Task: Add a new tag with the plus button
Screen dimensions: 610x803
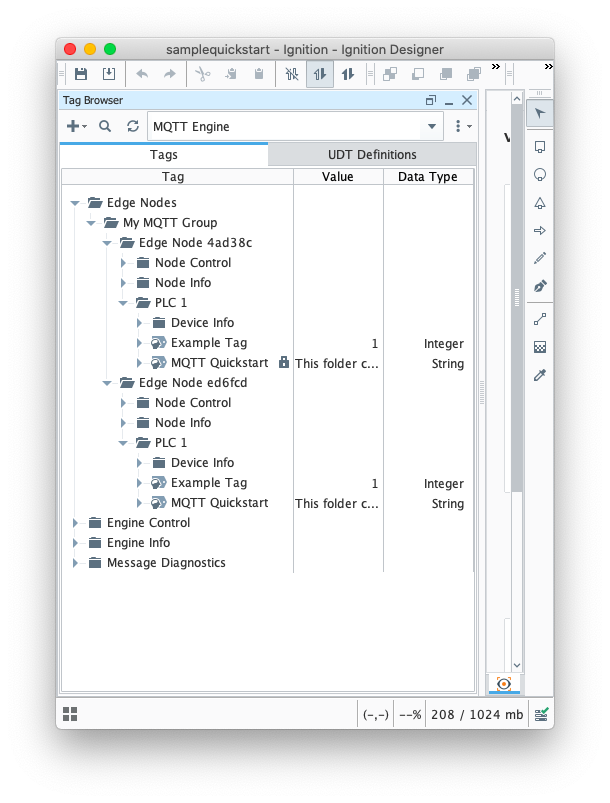Action: [x=76, y=126]
